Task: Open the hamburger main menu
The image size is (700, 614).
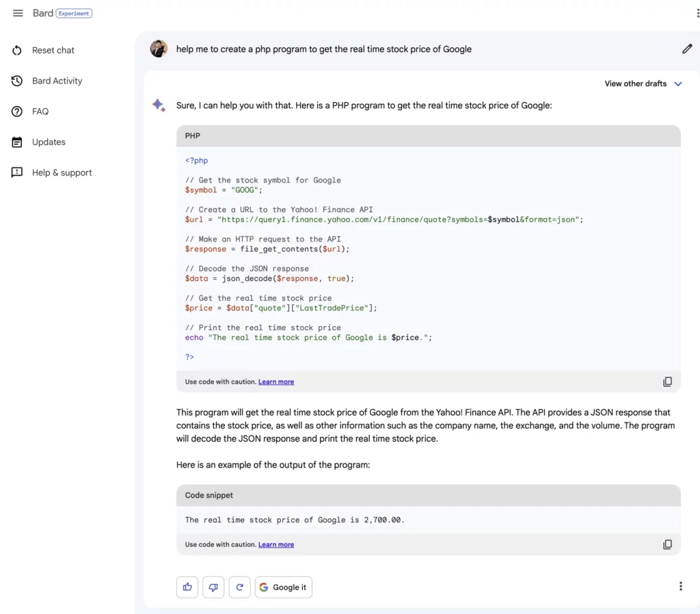Action: click(18, 13)
